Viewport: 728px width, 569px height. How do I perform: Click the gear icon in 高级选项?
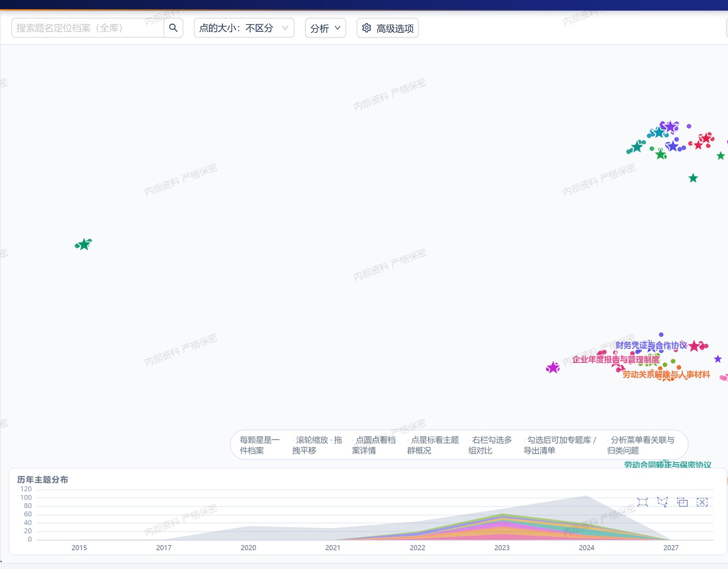click(366, 28)
